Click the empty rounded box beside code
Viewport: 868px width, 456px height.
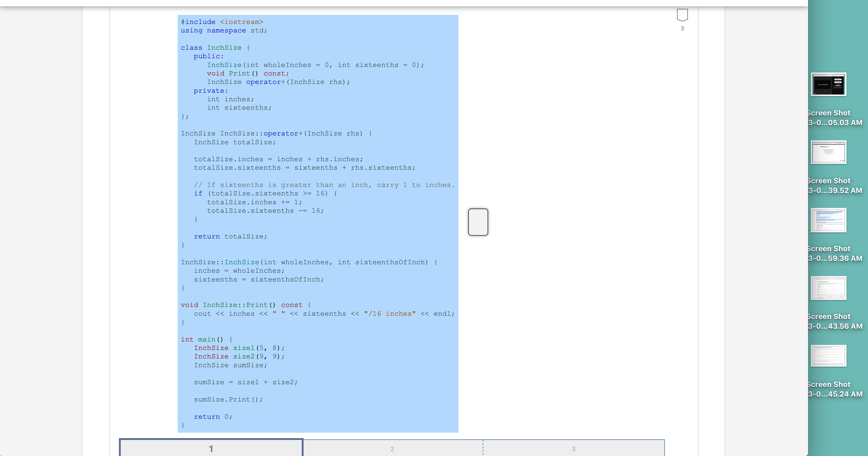[x=478, y=222]
